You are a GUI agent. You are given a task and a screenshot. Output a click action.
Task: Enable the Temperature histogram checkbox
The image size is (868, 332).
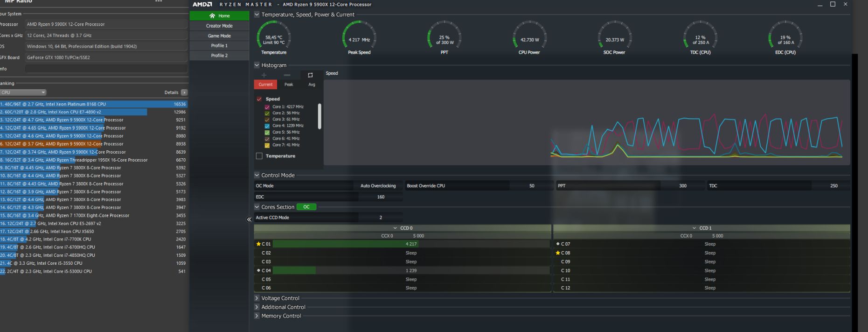pos(259,156)
